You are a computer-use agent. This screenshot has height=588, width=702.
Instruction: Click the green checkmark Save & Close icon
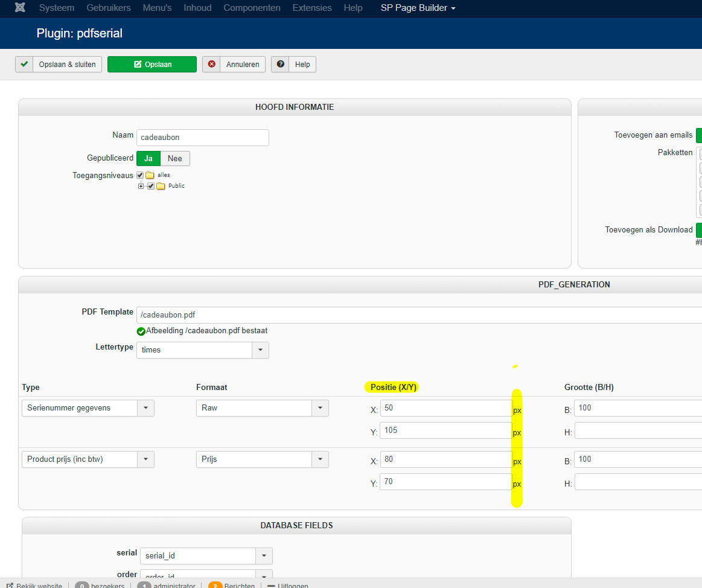coord(24,65)
